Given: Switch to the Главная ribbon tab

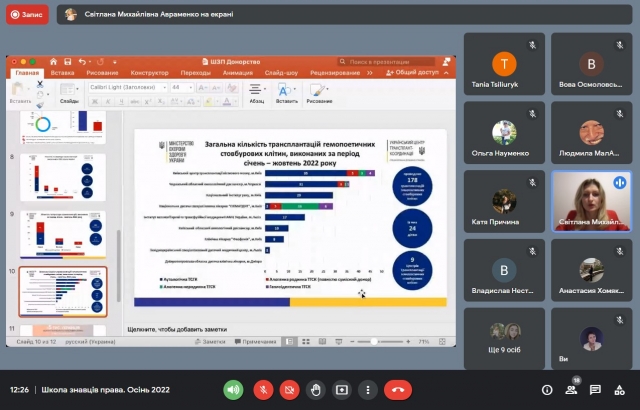Looking at the screenshot, I should point(27,73).
